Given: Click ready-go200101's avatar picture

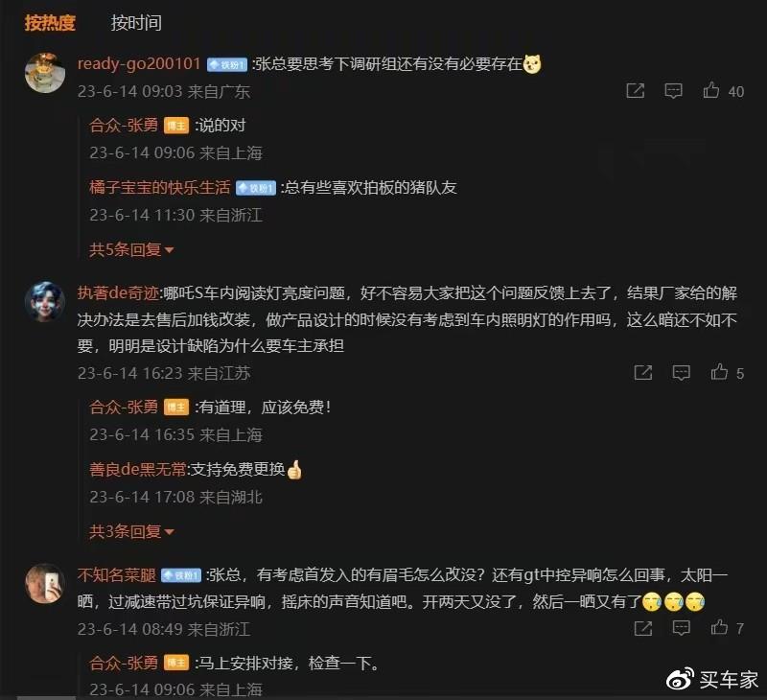Looking at the screenshot, I should pyautogui.click(x=45, y=73).
